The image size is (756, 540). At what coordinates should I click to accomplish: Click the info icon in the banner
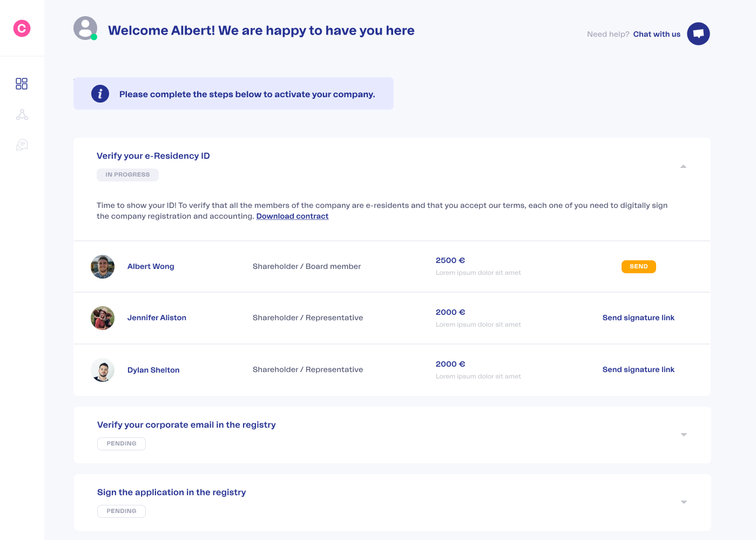pyautogui.click(x=100, y=94)
